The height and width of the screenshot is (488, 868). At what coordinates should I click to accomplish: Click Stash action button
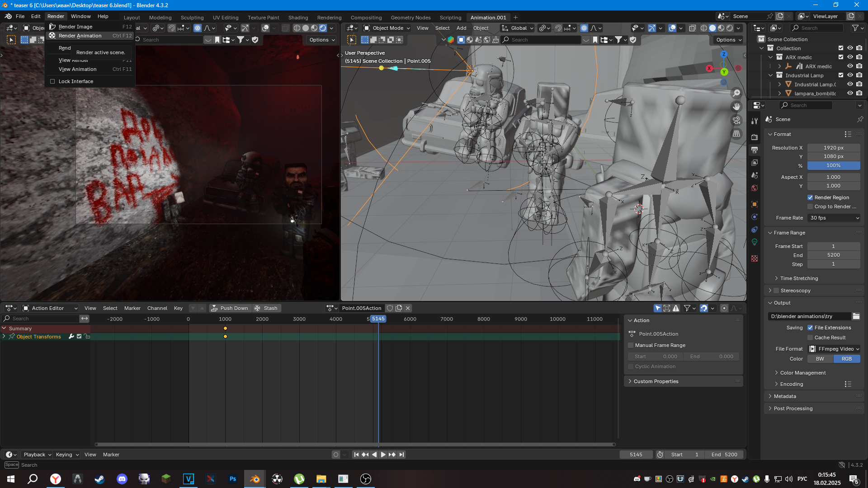click(266, 308)
